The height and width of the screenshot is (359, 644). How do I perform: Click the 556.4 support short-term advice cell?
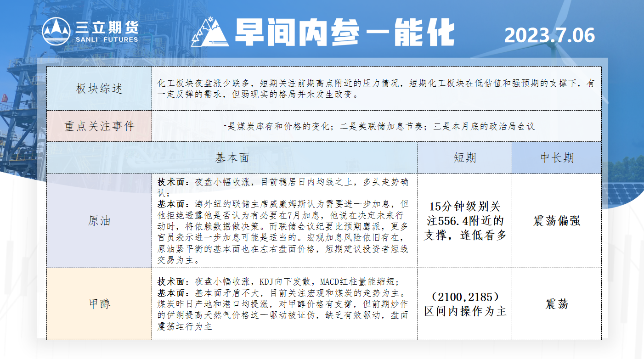coord(465,220)
